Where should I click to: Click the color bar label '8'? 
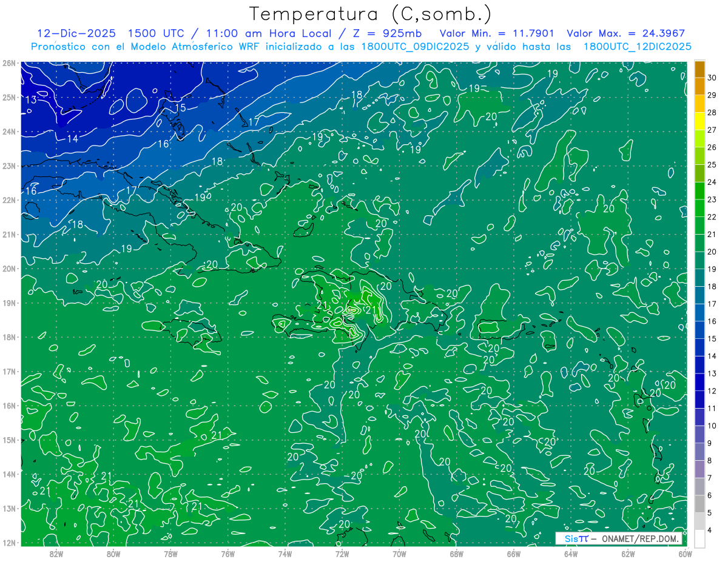tap(710, 461)
